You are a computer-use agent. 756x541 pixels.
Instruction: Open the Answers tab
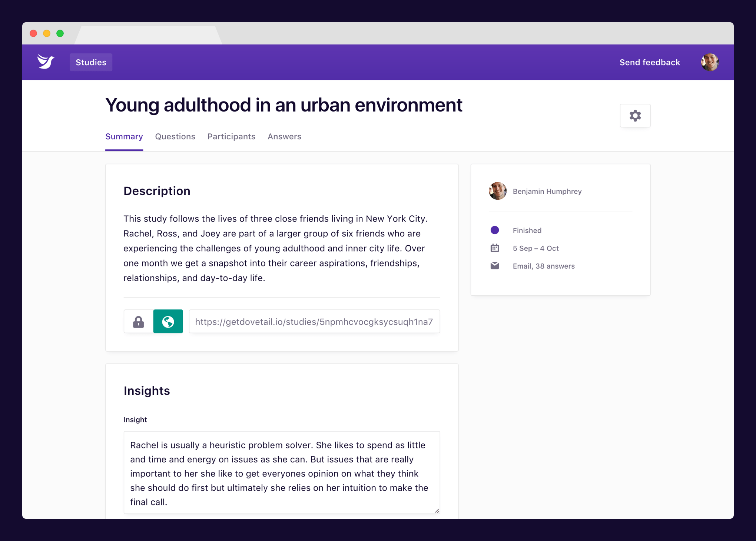coord(284,137)
